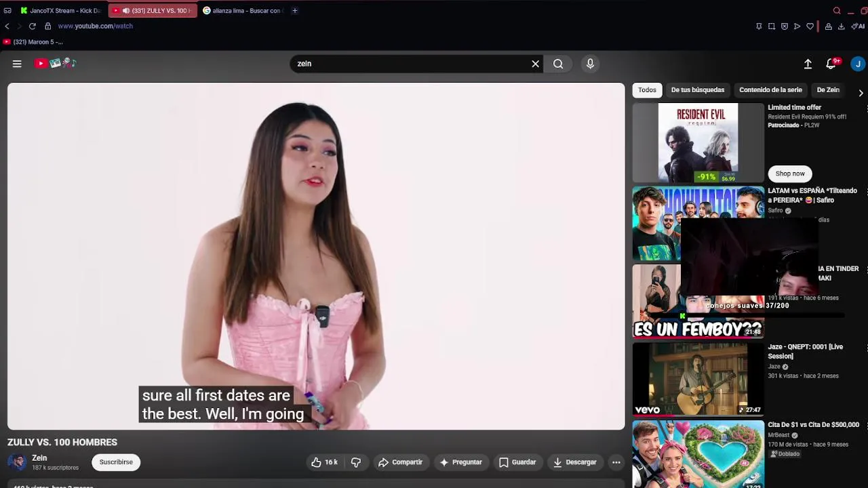Click '187 k suscriptores' text
868x488 pixels.
click(55, 468)
